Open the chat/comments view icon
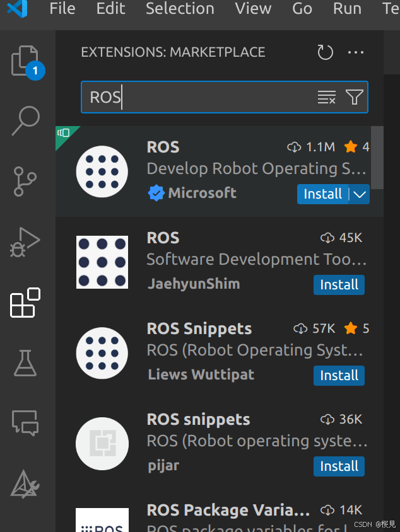400x532 pixels. point(25,423)
